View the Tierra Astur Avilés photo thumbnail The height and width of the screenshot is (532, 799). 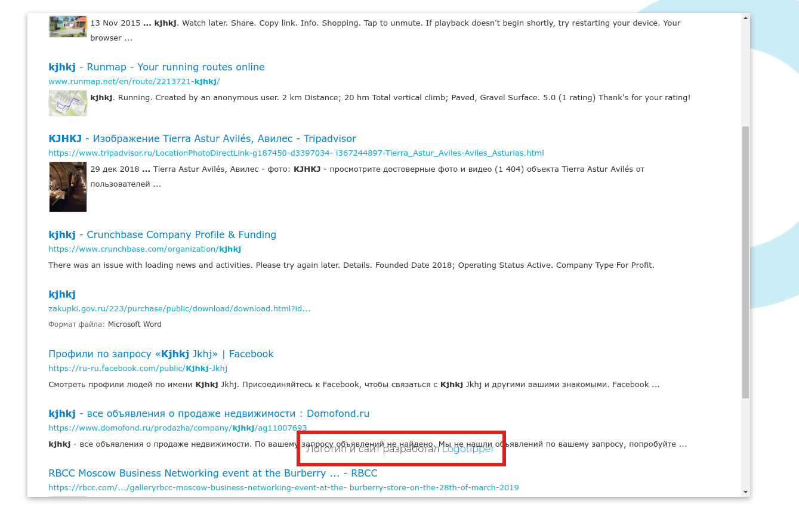tap(68, 187)
